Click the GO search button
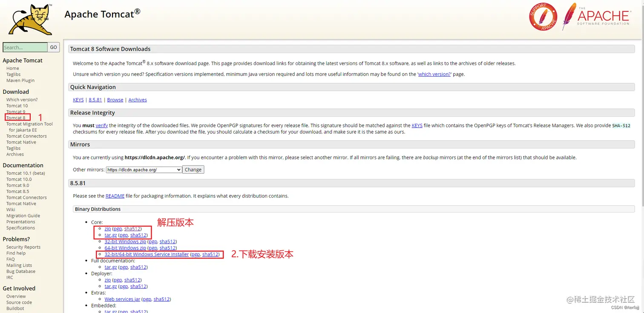This screenshot has height=313, width=644. click(x=54, y=47)
